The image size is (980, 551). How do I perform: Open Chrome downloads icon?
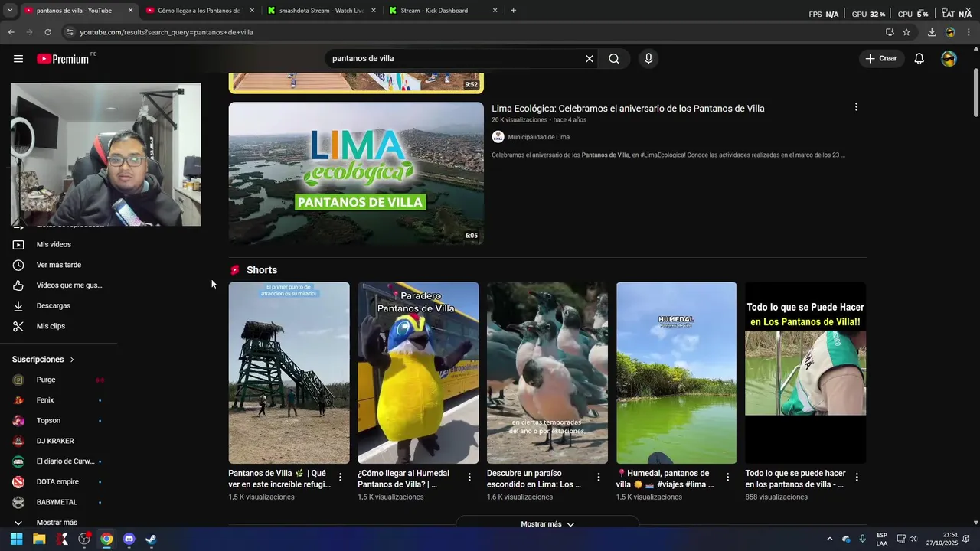pos(932,32)
